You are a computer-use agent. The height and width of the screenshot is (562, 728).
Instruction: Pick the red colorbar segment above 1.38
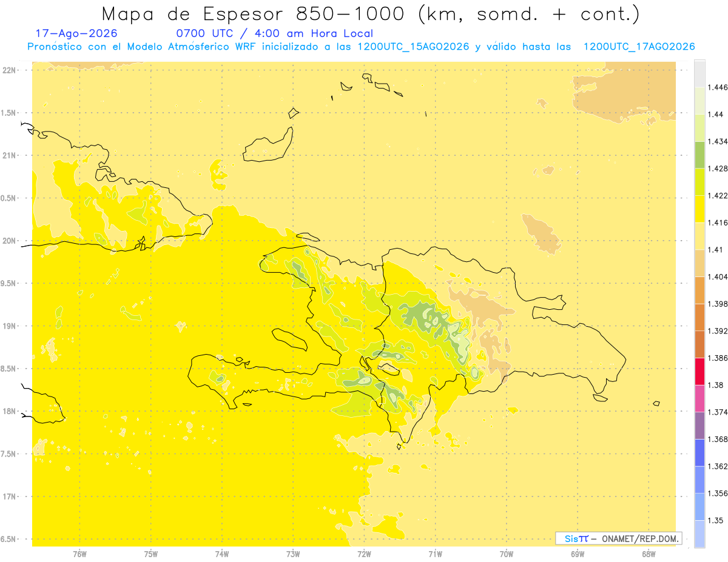[x=699, y=371]
